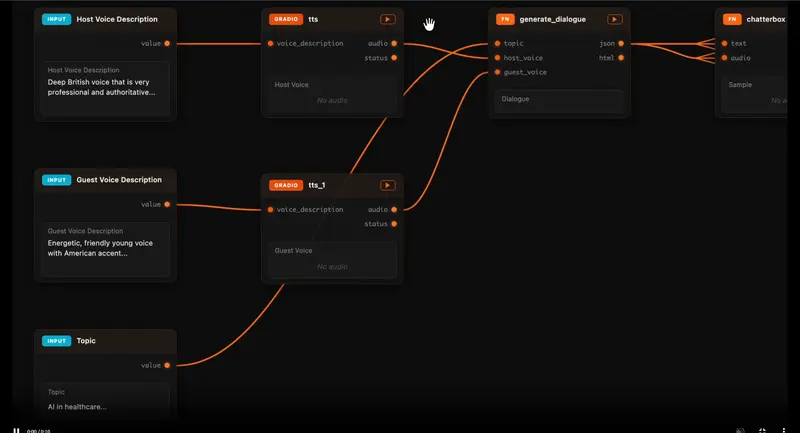Click the text input port on chatterbox

pyautogui.click(x=724, y=44)
